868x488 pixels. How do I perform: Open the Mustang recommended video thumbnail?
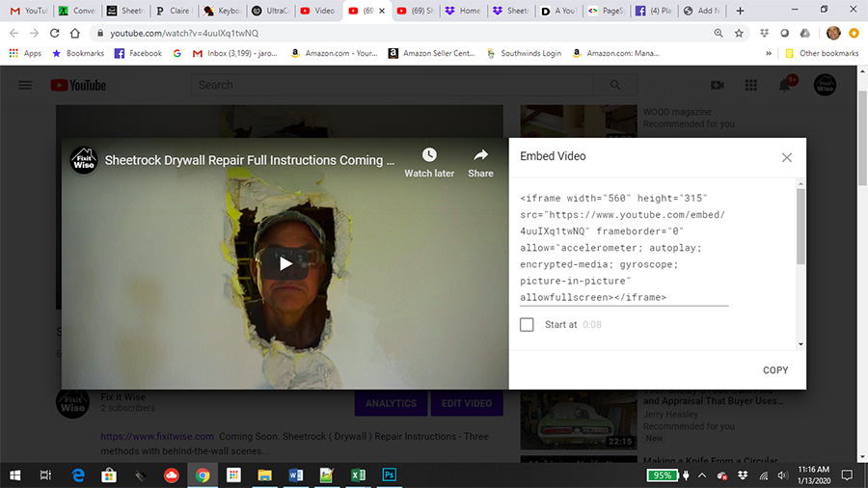coord(579,420)
